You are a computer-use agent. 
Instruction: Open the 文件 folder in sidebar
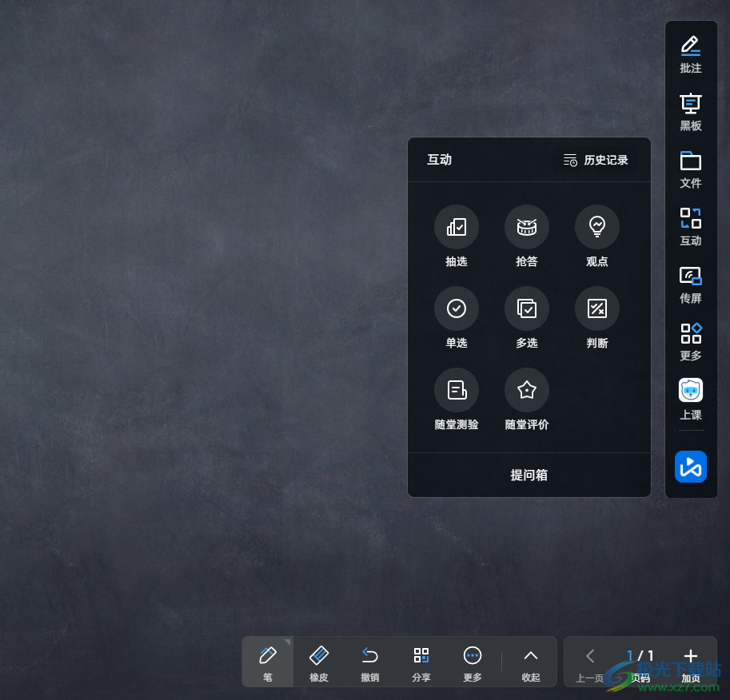[690, 169]
